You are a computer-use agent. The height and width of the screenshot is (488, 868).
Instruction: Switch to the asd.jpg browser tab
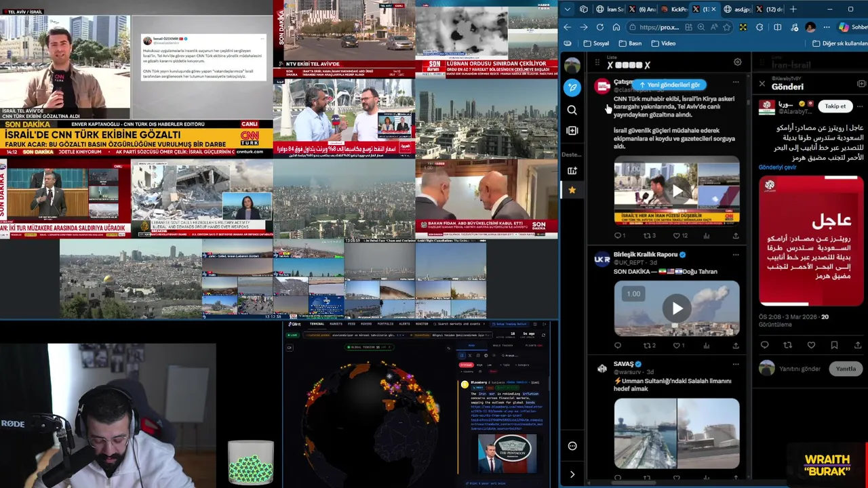pos(737,9)
